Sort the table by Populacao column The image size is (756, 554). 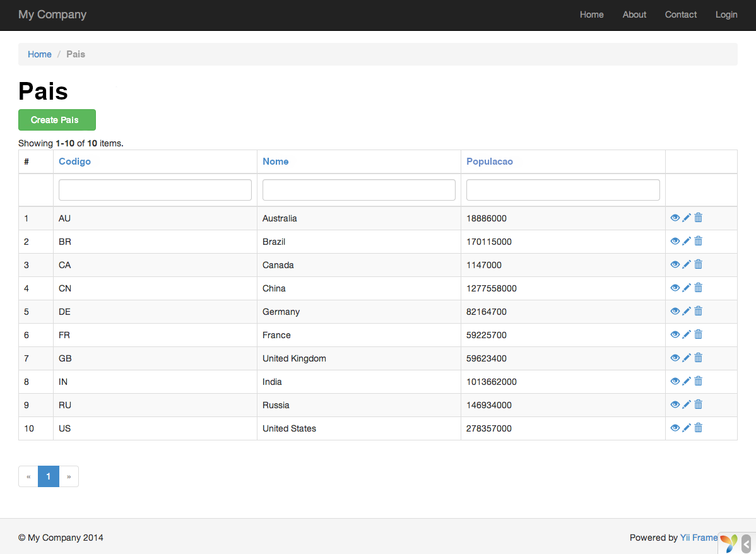point(489,162)
